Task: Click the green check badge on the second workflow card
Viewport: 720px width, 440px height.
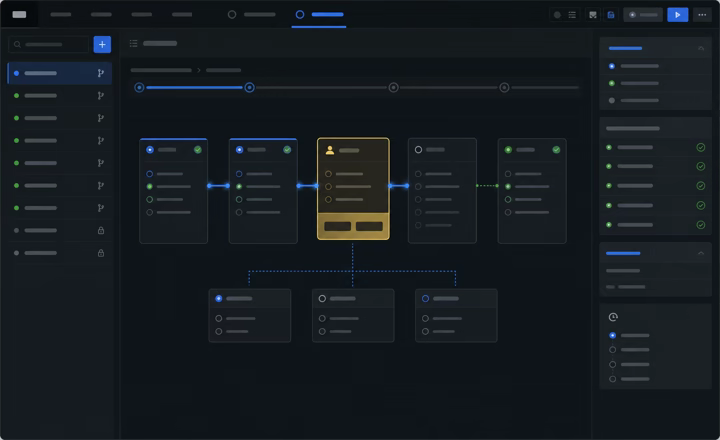Action: [287, 150]
